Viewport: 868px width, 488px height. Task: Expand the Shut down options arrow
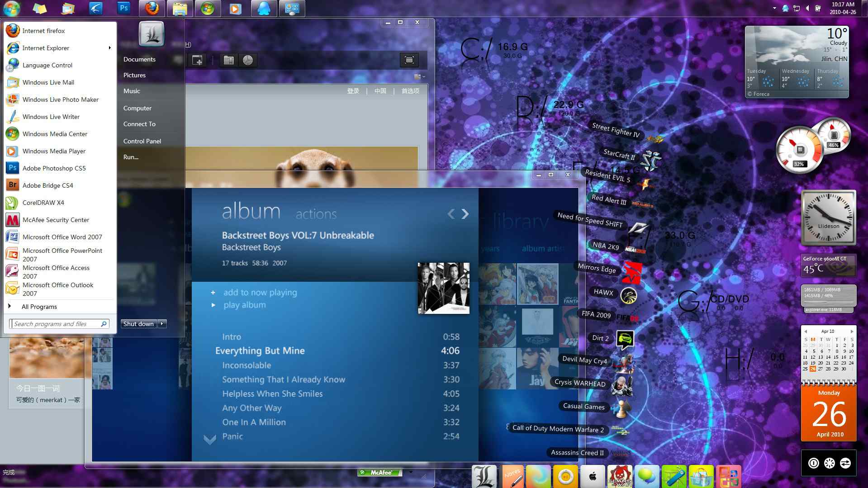[x=162, y=324]
